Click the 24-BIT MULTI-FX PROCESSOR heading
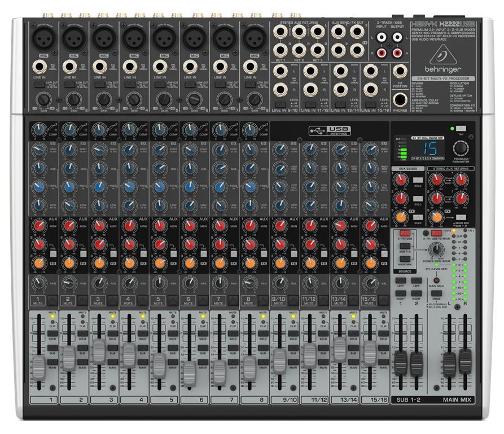Screen dimensions: 504x434 point(443,78)
